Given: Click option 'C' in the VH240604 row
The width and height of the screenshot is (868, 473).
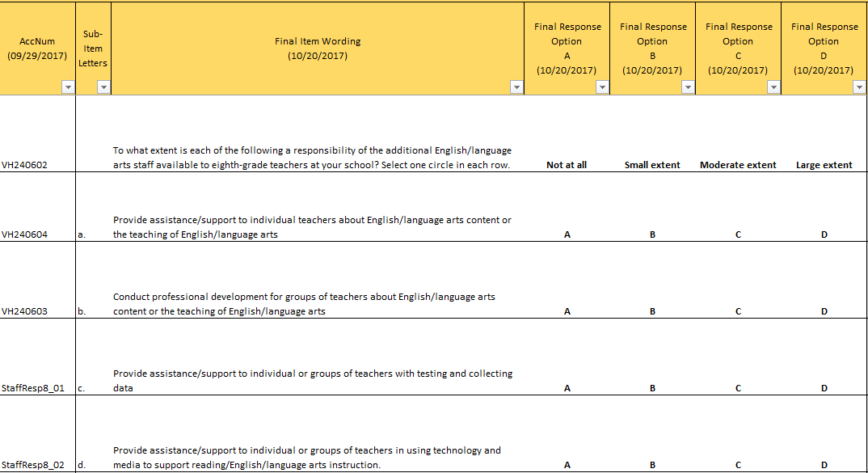Looking at the screenshot, I should point(739,207).
